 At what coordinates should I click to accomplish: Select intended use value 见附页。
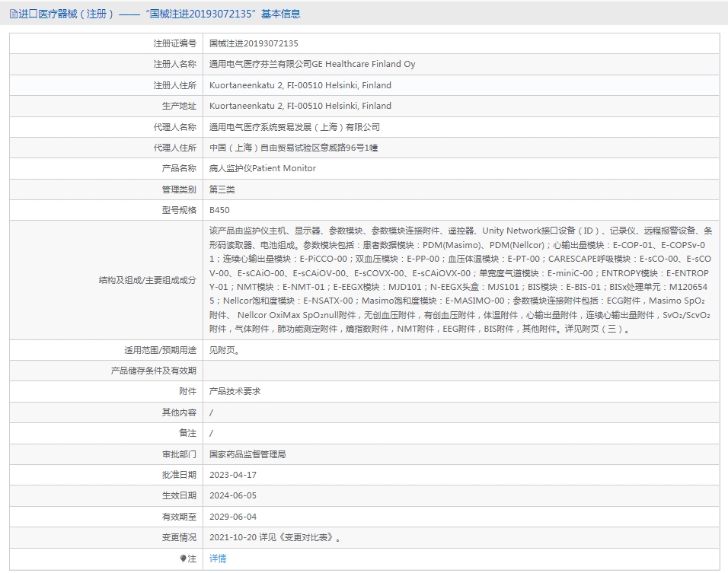[225, 350]
